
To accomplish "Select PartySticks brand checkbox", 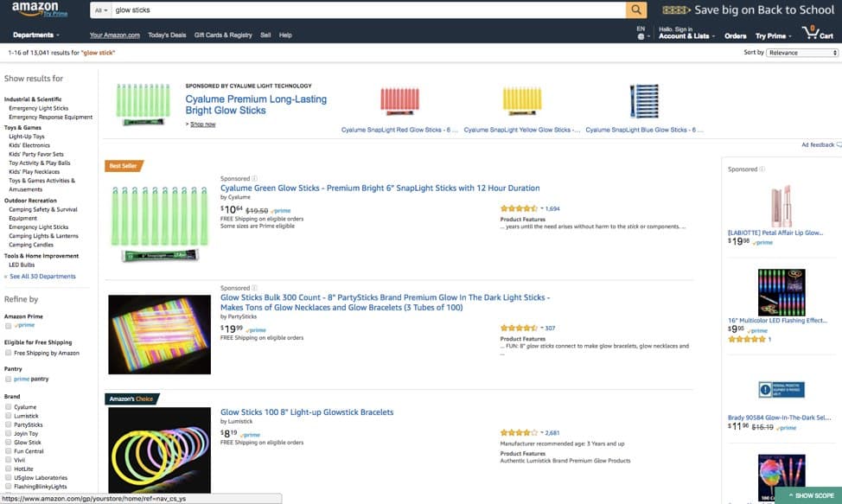I will tap(8, 424).
